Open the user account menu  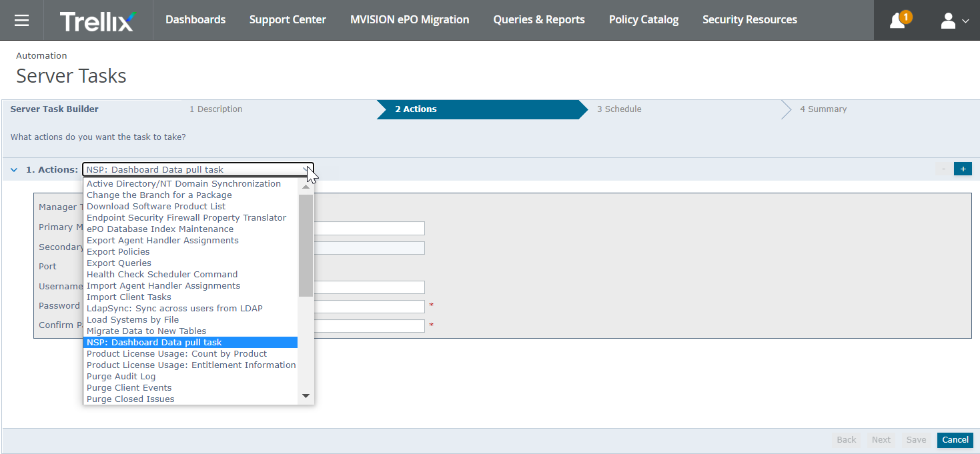point(955,21)
